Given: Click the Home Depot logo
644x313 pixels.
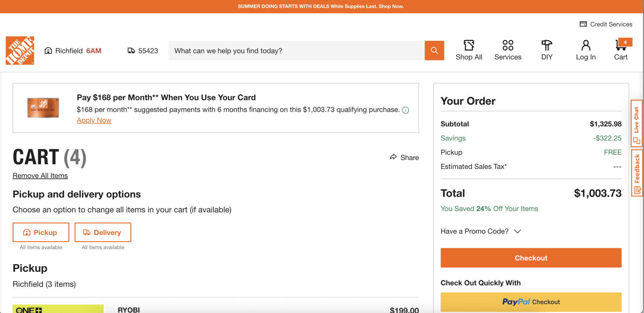Looking at the screenshot, I should click(x=20, y=50).
